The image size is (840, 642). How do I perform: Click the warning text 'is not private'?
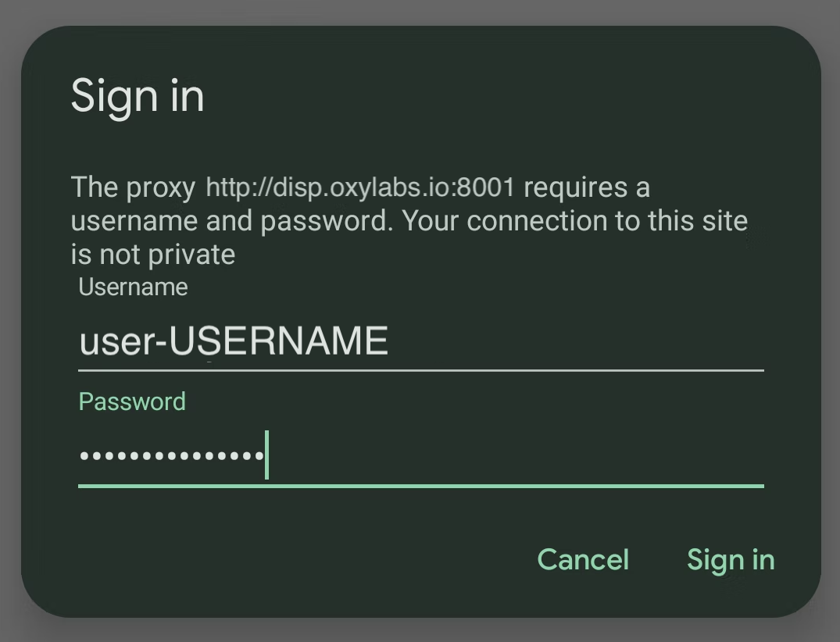(152, 254)
